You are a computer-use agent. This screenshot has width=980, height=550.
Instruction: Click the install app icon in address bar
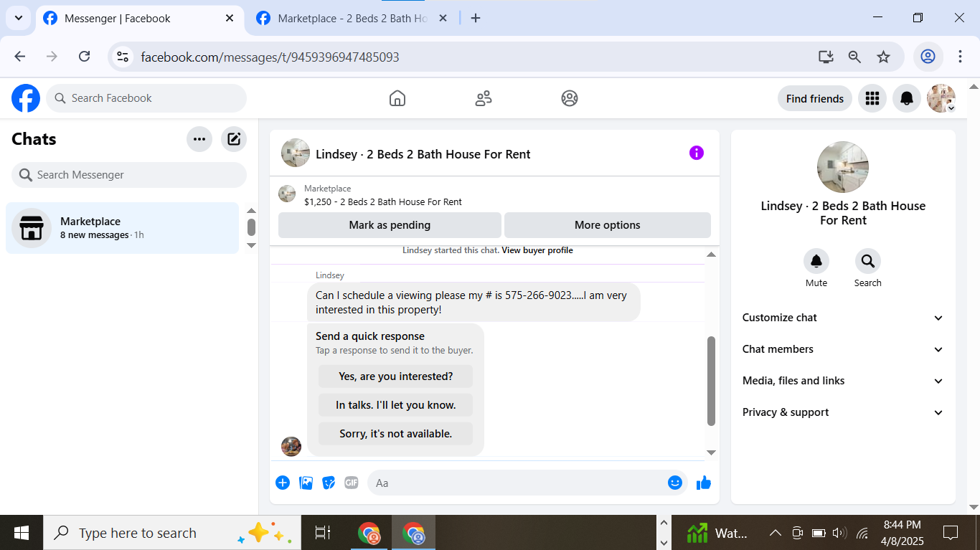point(826,57)
